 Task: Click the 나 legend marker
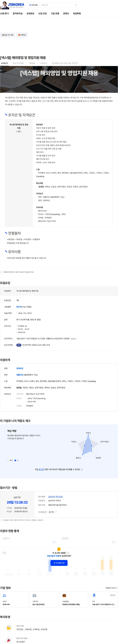pos(15,460)
